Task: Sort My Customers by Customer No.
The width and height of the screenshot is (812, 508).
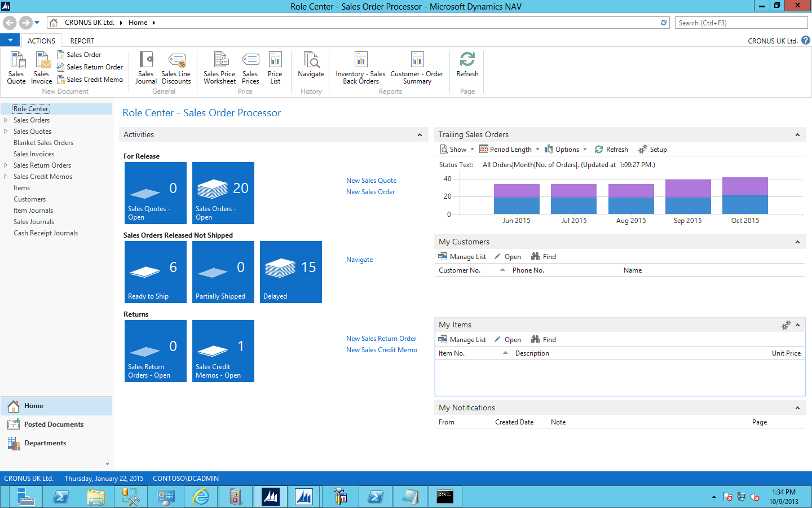Action: click(x=460, y=270)
